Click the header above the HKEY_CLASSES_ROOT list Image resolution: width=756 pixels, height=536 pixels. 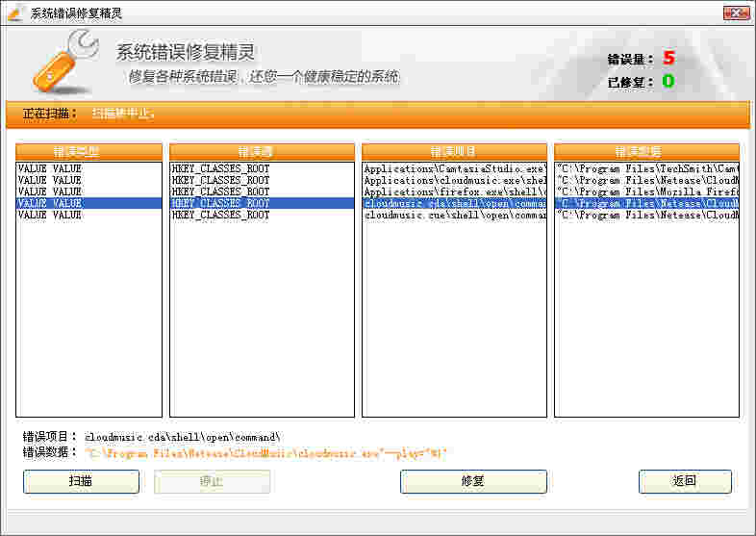click(x=262, y=151)
